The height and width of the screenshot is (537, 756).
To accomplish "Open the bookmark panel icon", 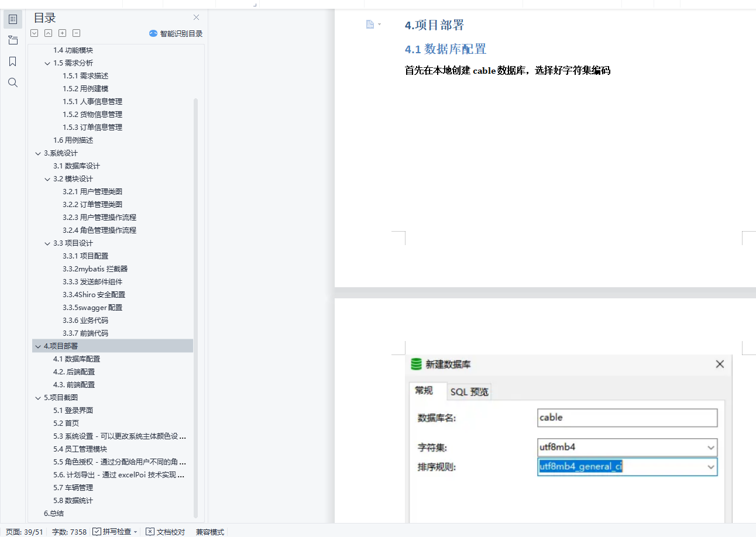I will [x=13, y=61].
